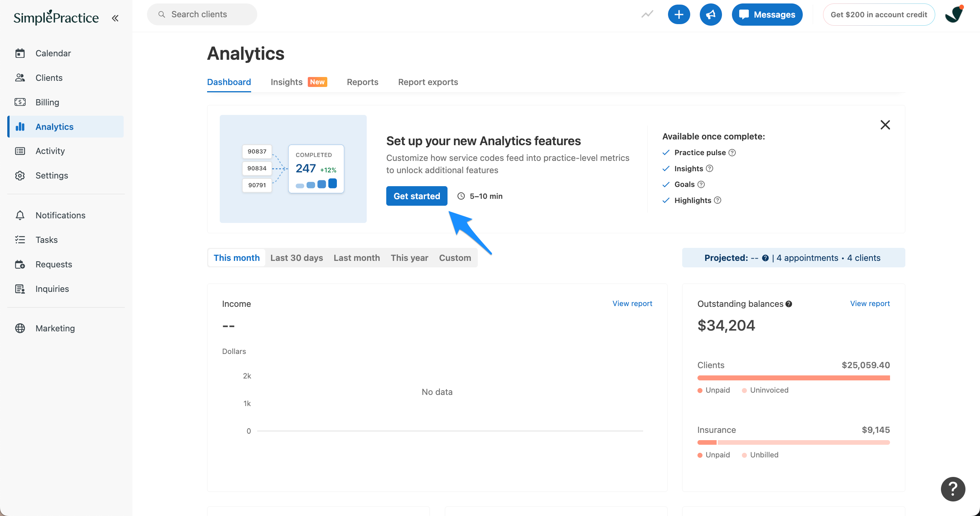
Task: Show Goals info tooltip icon
Action: tap(701, 184)
